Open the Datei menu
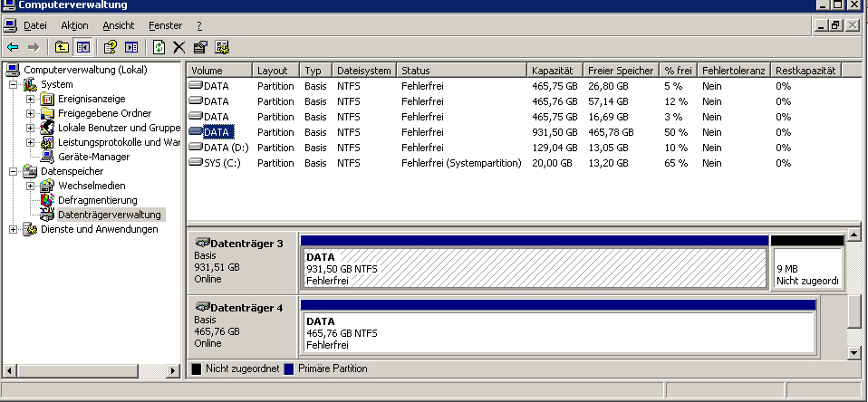This screenshot has height=402, width=868. tap(35, 25)
